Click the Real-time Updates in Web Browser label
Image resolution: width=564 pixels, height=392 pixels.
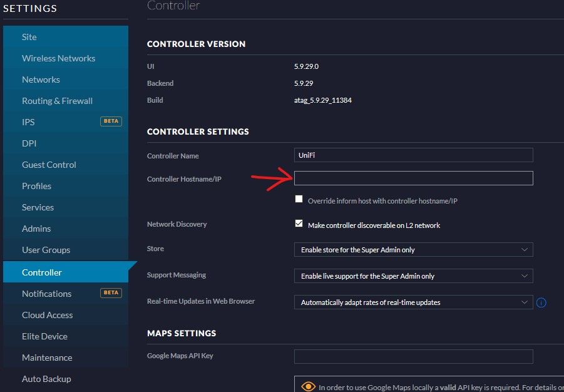click(201, 301)
